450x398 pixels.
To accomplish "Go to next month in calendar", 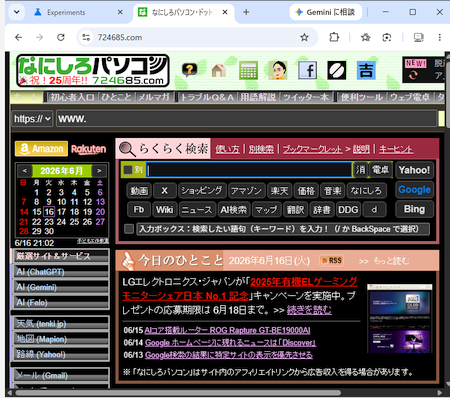I will (x=99, y=171).
